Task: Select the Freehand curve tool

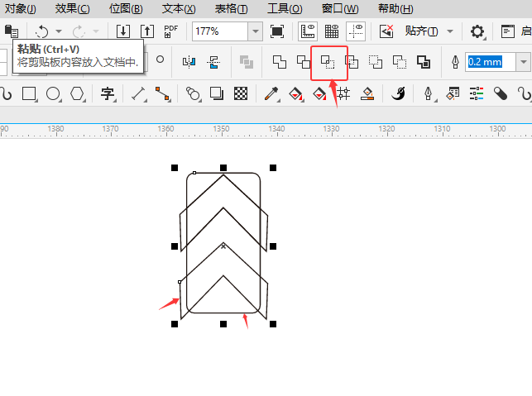Action: pos(6,93)
